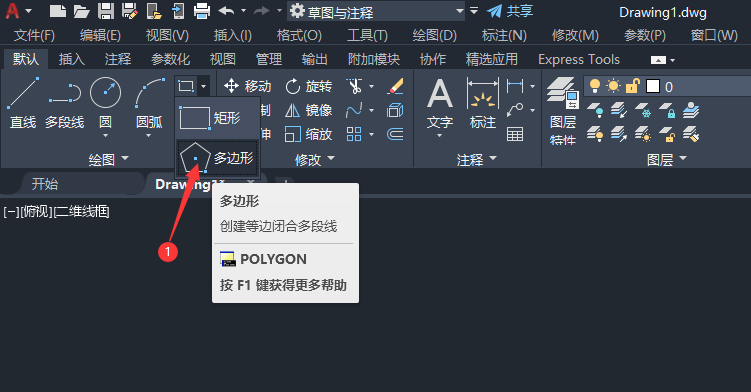Click the Offset icon

point(396,134)
